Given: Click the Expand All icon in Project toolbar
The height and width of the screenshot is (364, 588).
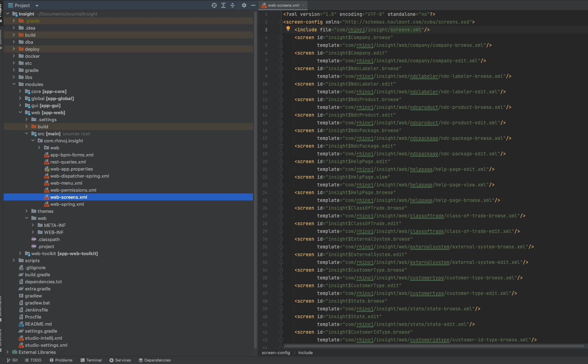Looking at the screenshot, I should pyautogui.click(x=223, y=5).
